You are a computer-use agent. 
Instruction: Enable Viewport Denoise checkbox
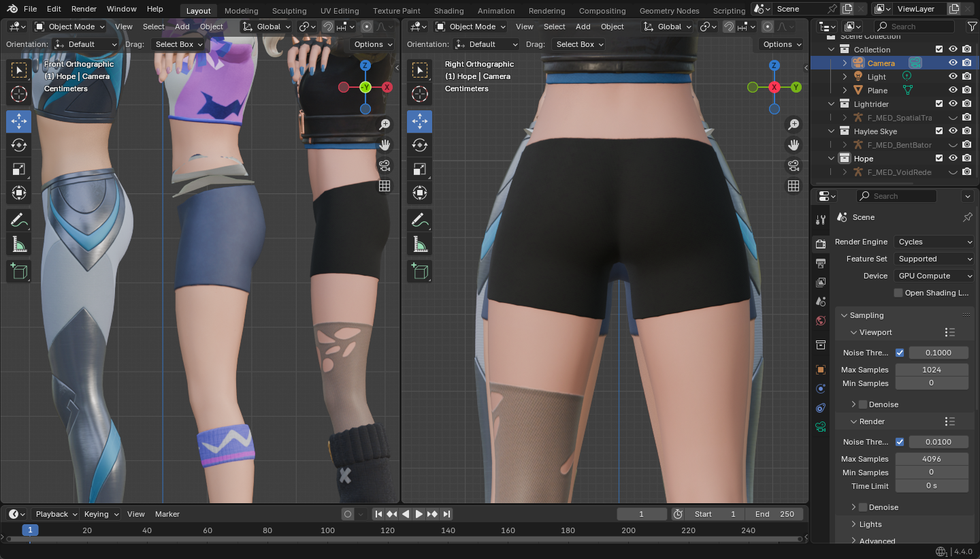pyautogui.click(x=863, y=404)
